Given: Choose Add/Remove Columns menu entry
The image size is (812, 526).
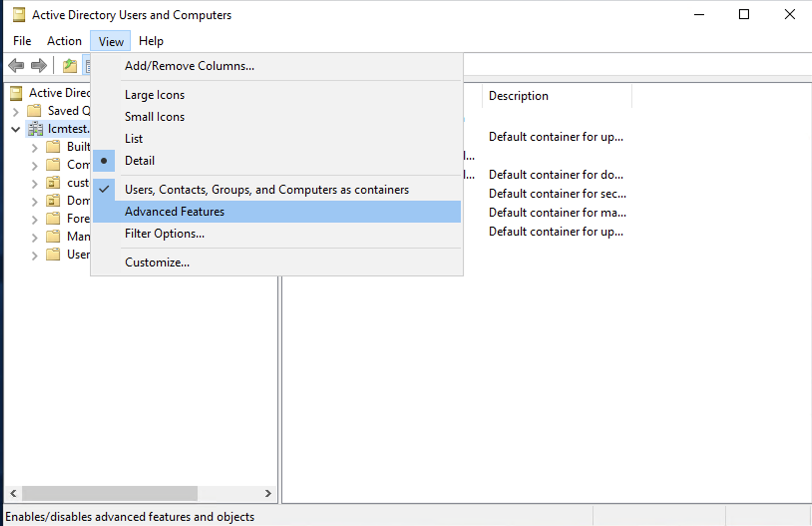Looking at the screenshot, I should point(189,66).
